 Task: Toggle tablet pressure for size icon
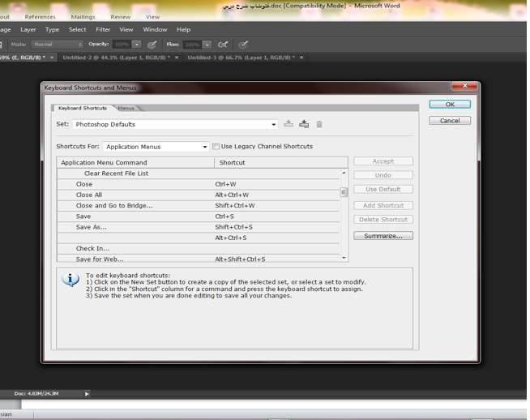click(x=243, y=45)
